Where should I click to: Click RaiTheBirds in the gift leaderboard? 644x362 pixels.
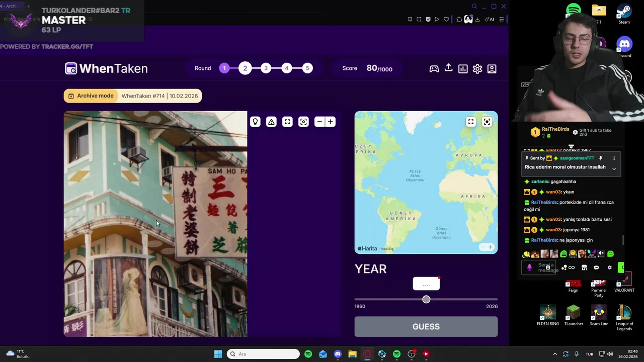(555, 129)
